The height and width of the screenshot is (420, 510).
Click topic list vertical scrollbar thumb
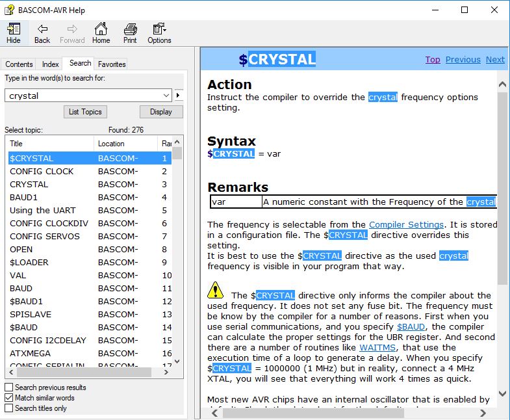(177, 153)
